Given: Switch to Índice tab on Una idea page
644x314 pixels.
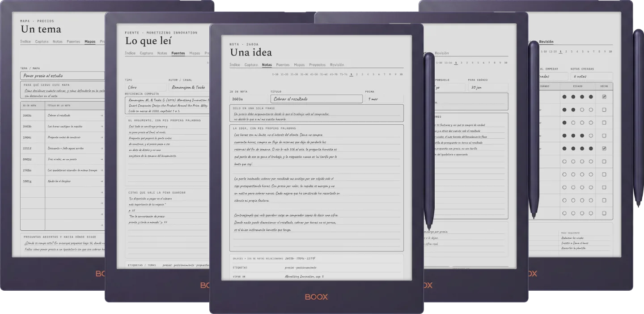Looking at the screenshot, I should pyautogui.click(x=235, y=65).
